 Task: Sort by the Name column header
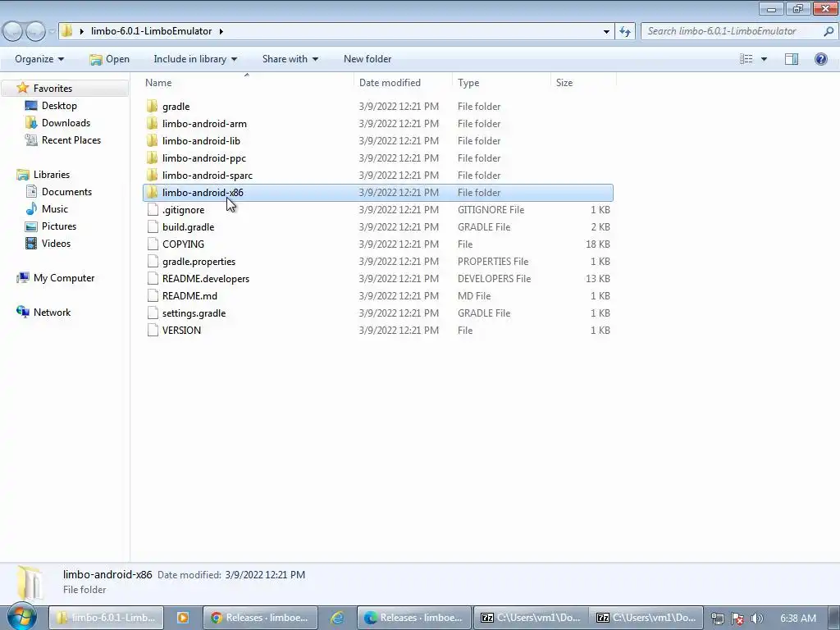(247, 83)
